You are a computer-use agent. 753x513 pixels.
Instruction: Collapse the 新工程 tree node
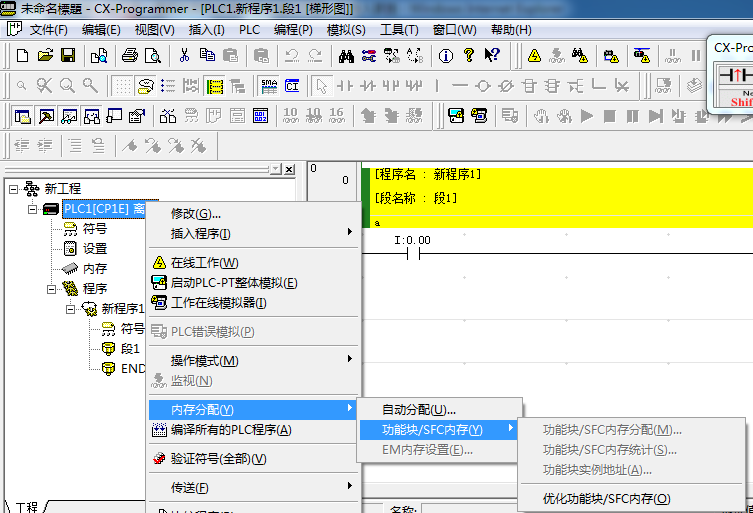(13, 188)
